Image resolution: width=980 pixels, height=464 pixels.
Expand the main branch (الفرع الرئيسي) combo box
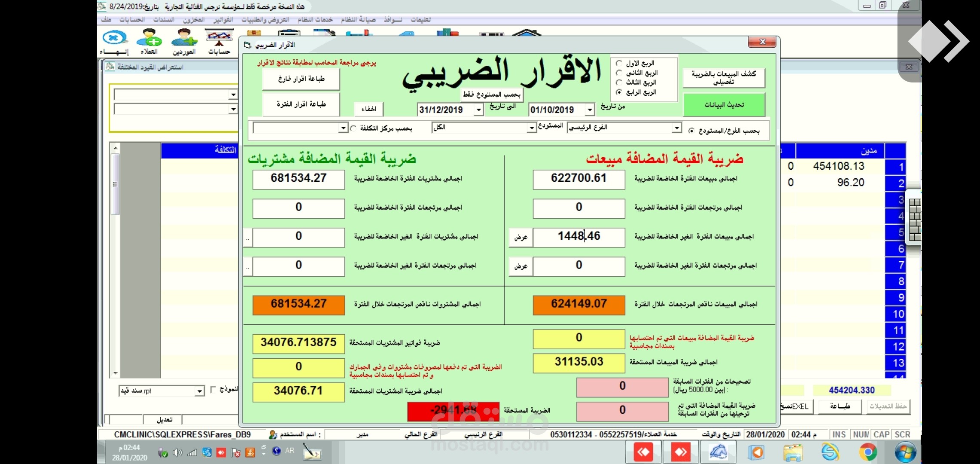(677, 128)
